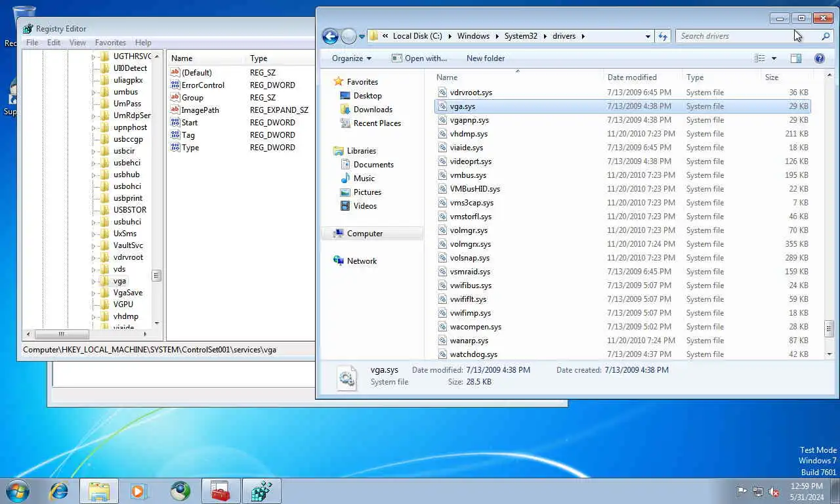Expand the vdrvroot registry key
Image resolution: width=840 pixels, height=504 pixels.
tap(93, 257)
